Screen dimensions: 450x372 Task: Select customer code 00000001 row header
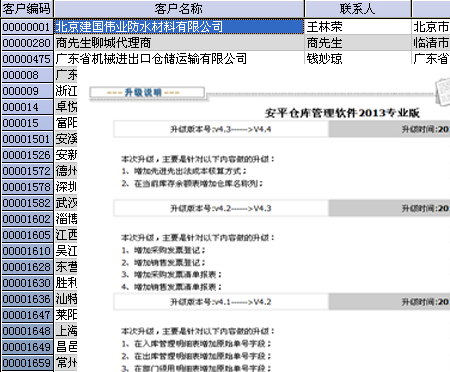(27, 27)
